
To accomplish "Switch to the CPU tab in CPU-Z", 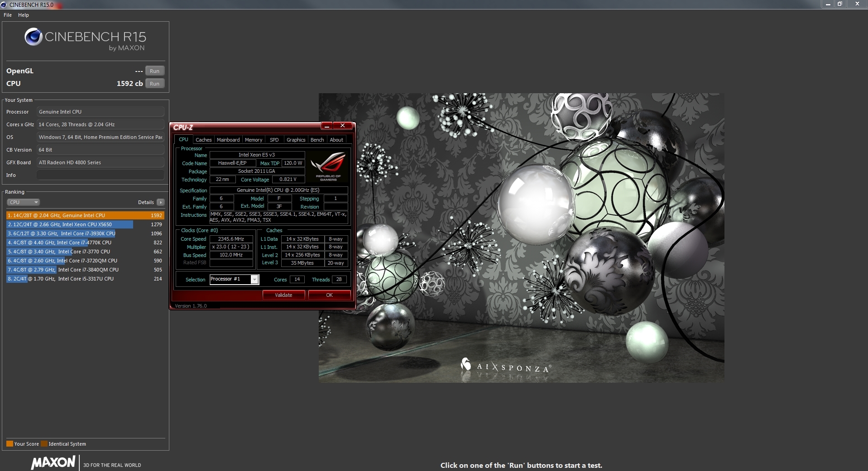I will pos(183,140).
